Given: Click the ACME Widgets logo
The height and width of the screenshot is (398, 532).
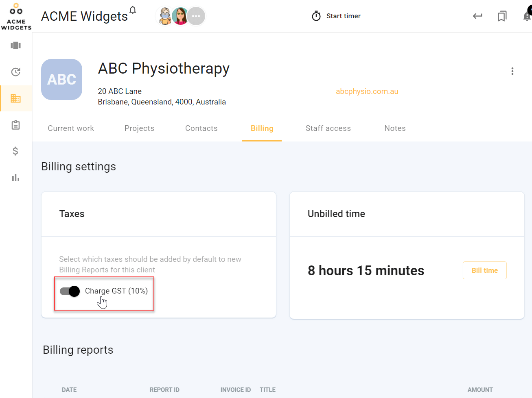Looking at the screenshot, I should pos(16,16).
